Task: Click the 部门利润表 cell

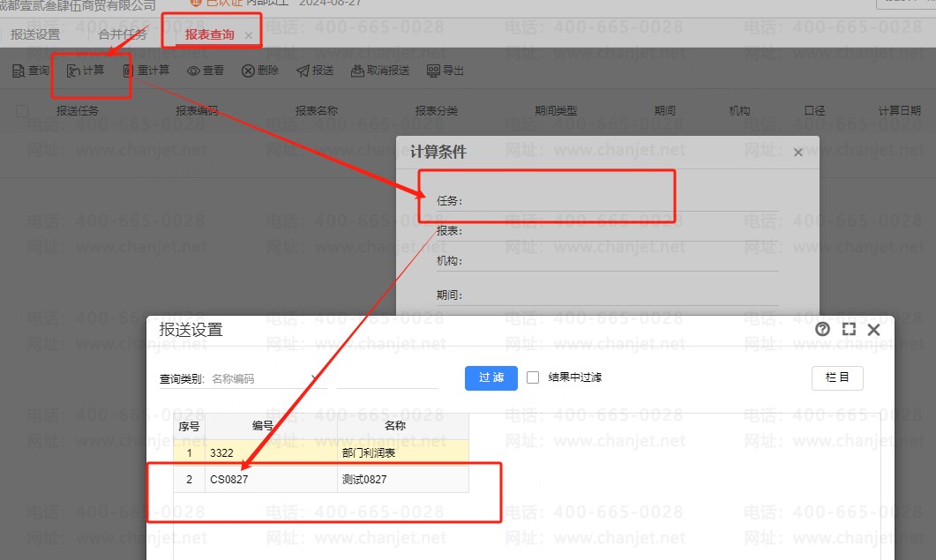Action: [x=403, y=452]
